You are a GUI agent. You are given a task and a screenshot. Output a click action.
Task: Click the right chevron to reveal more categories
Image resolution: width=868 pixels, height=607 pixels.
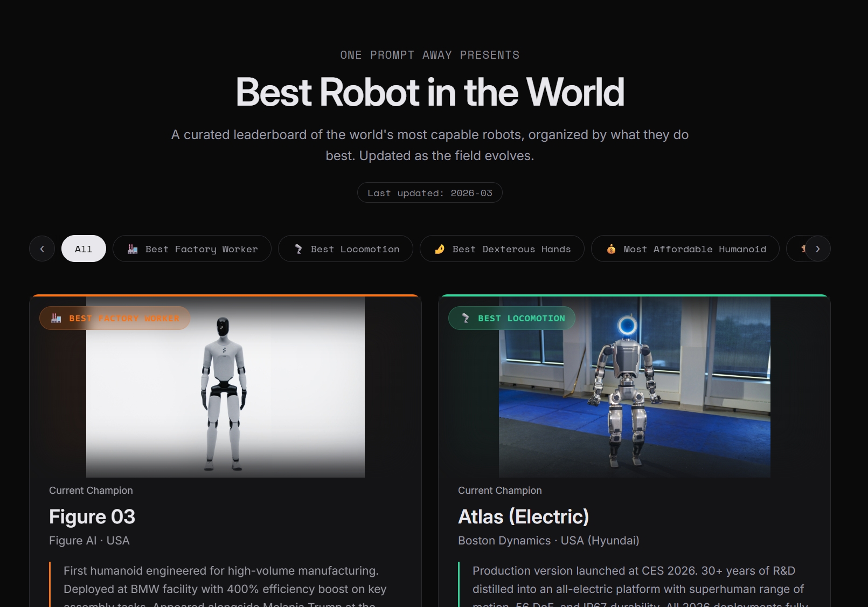coord(817,249)
